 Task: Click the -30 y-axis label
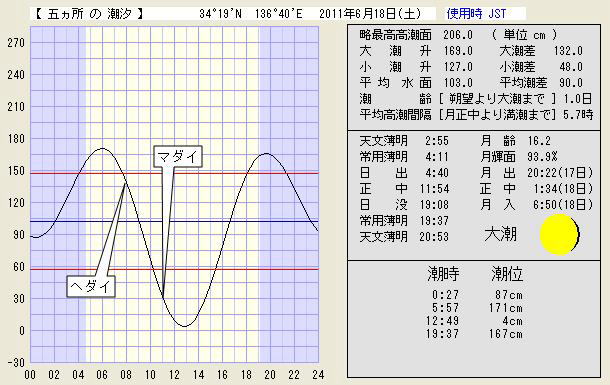pos(16,362)
